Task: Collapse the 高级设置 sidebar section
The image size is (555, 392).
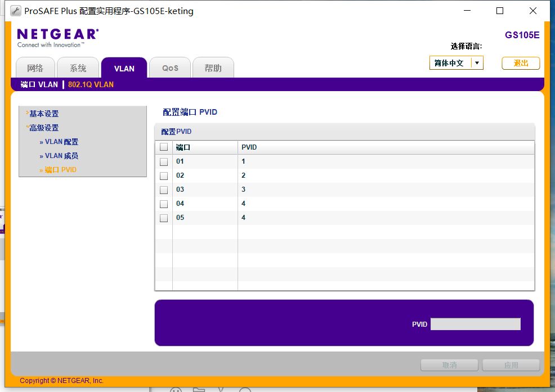Action: coord(43,128)
